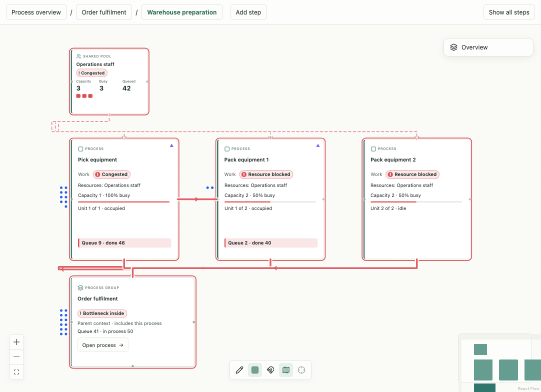The width and height of the screenshot is (541, 392).
Task: Click Queue 9 · done 46 bar
Action: 124,243
